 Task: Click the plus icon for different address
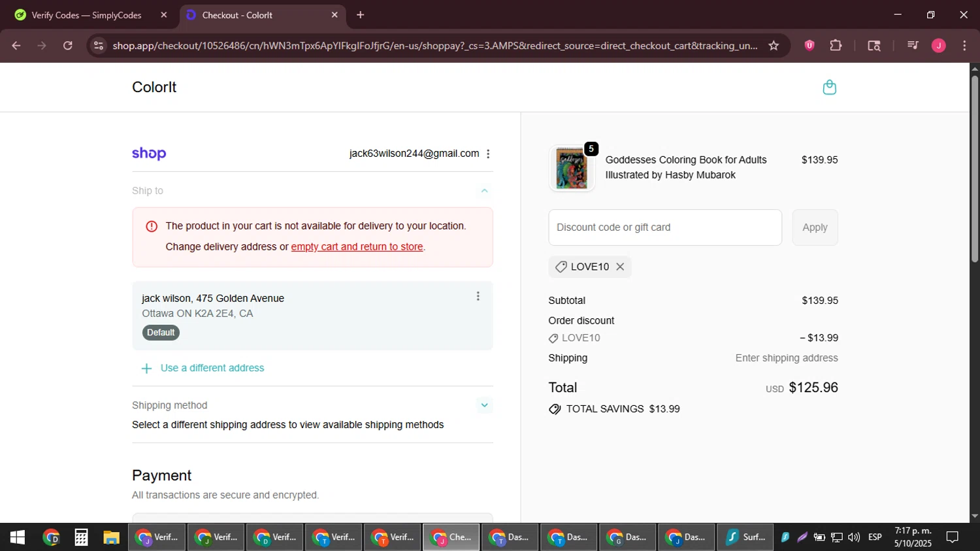pos(146,369)
